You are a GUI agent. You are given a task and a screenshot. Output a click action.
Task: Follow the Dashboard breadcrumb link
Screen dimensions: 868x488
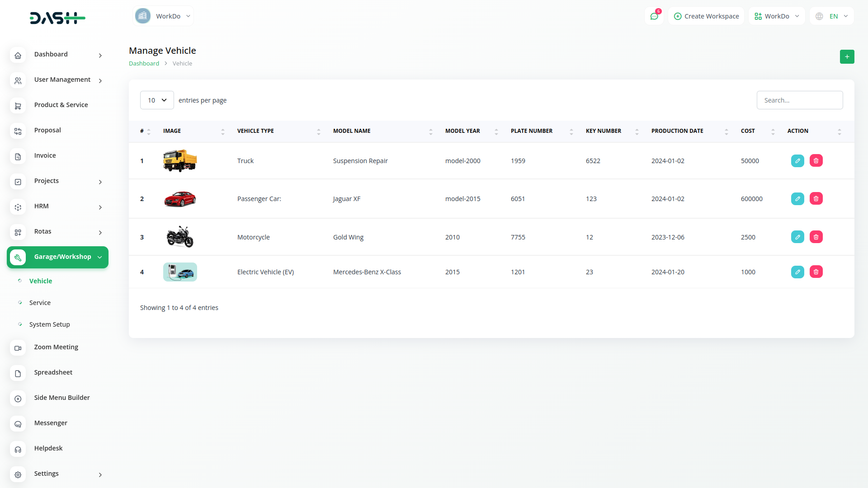point(144,64)
